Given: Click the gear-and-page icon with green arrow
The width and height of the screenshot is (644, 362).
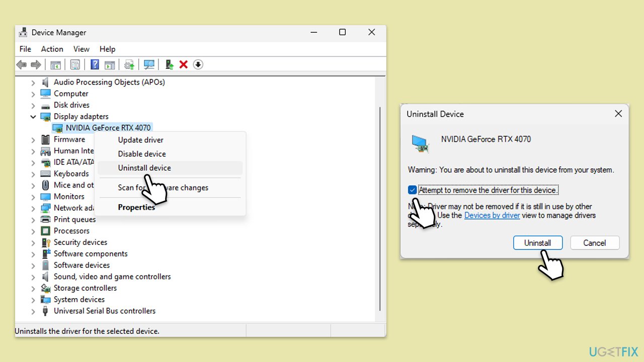Looking at the screenshot, I should tap(129, 64).
